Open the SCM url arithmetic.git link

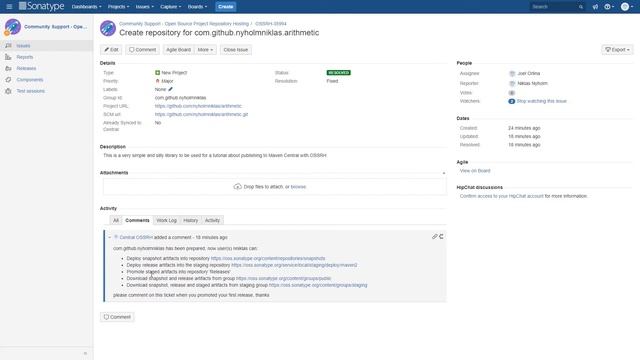(201, 115)
